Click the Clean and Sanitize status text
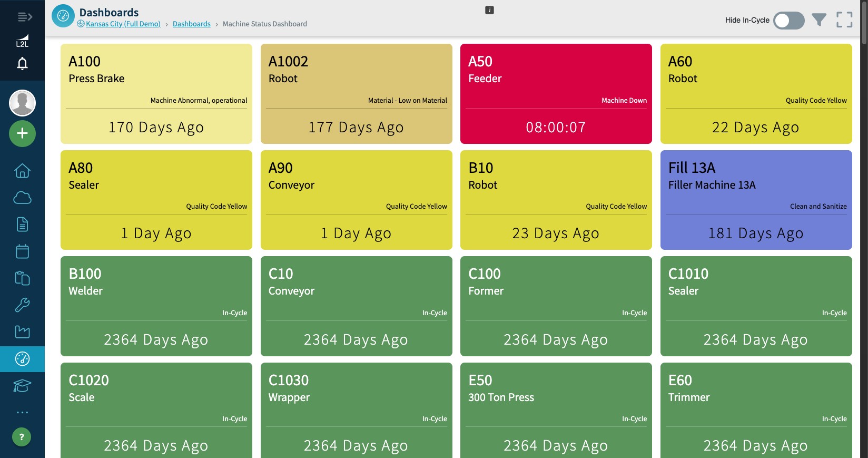The width and height of the screenshot is (868, 458). coord(818,206)
